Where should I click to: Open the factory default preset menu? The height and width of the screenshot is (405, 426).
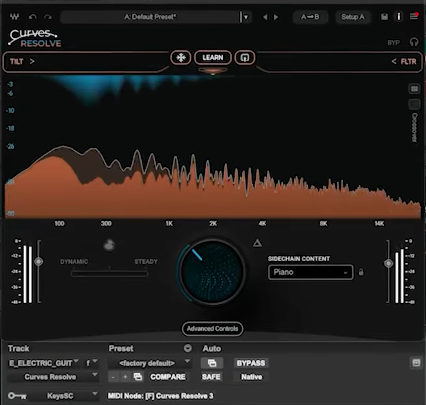pyautogui.click(x=150, y=363)
